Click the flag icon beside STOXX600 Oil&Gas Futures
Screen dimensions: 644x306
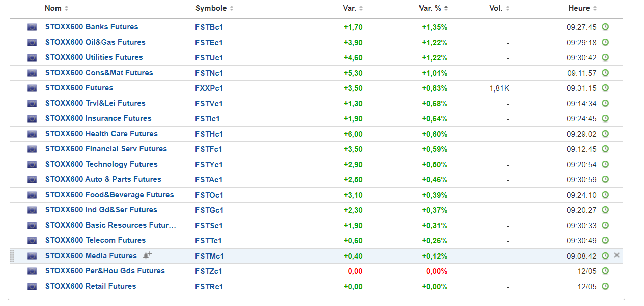coord(32,43)
